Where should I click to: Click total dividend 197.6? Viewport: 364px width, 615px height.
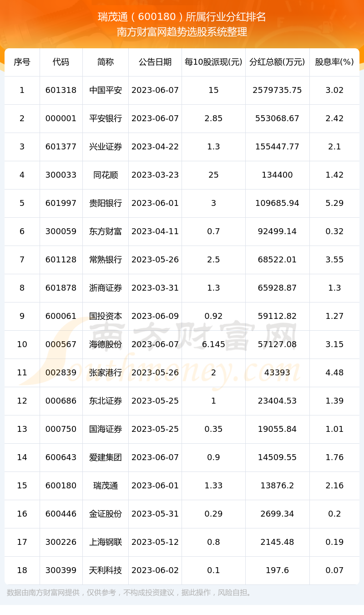(277, 570)
